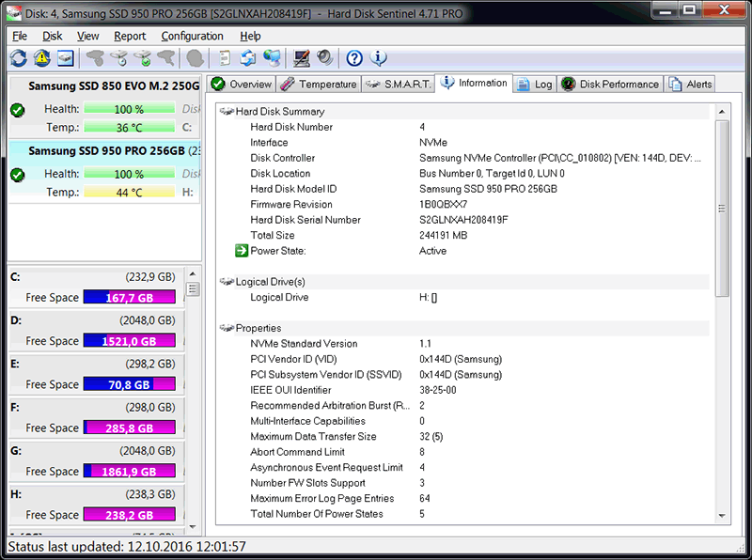Click the send report arrows toolbar icon

(248, 58)
